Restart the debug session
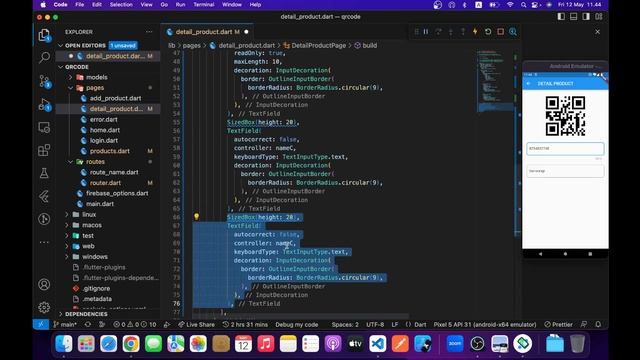640x360 pixels. tap(488, 32)
